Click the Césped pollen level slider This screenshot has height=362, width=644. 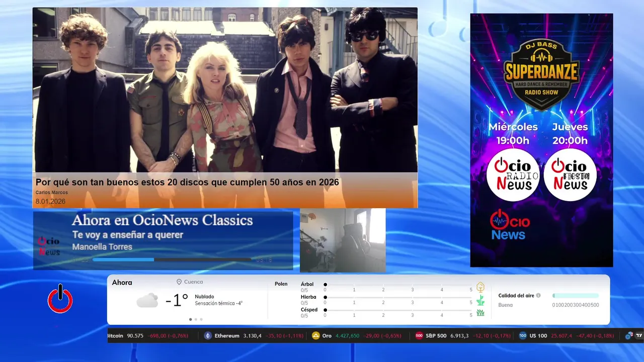398,310
